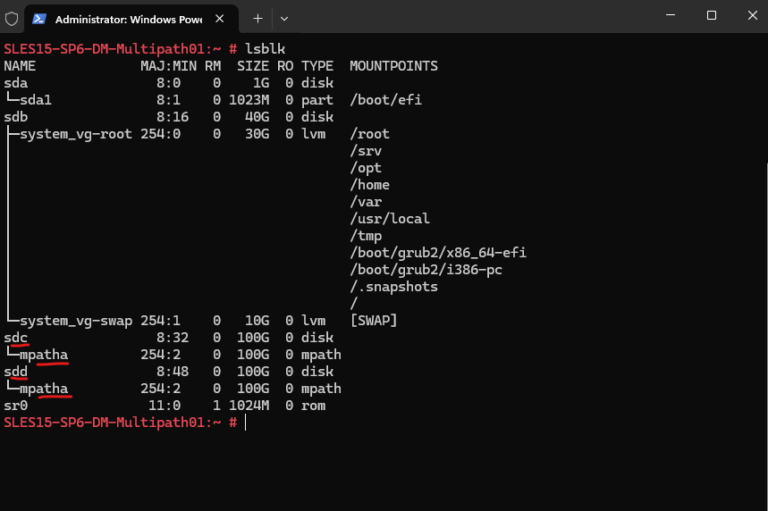Close the terminal window
This screenshot has height=511, width=768.
[x=750, y=16]
